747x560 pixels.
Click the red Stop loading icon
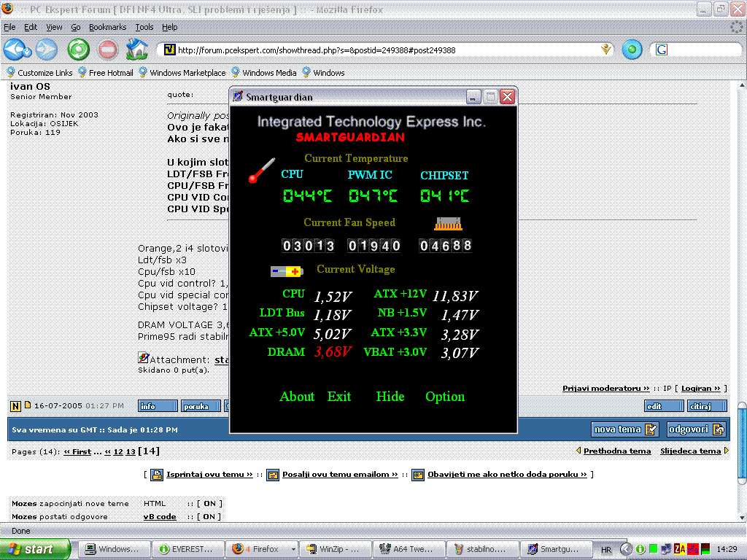(108, 50)
